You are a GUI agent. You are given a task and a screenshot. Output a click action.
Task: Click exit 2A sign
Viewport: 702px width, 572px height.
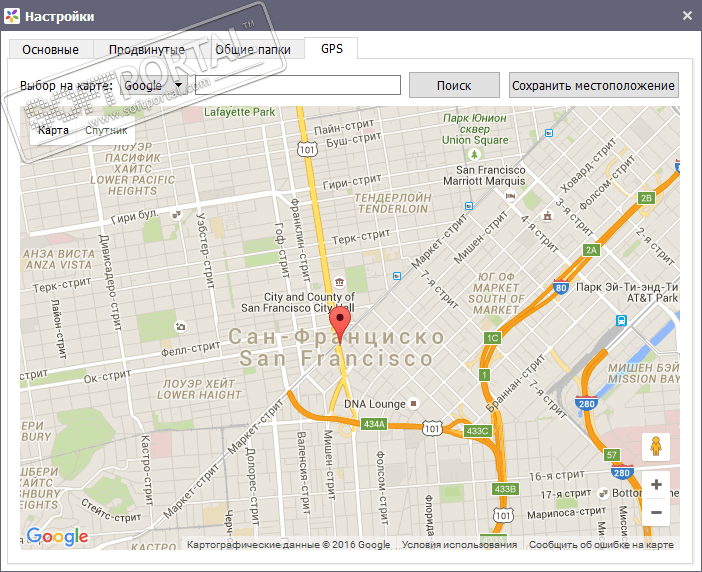pos(591,250)
